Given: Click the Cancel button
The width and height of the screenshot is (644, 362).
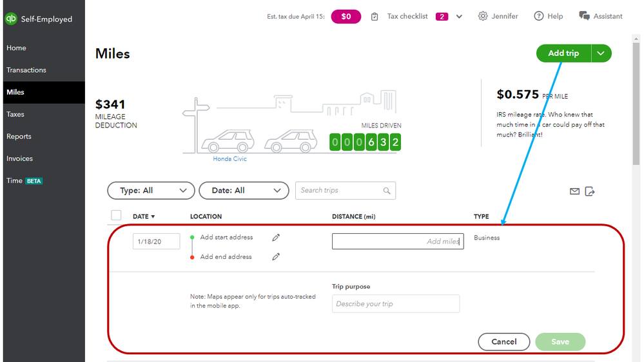Looking at the screenshot, I should point(503,342).
